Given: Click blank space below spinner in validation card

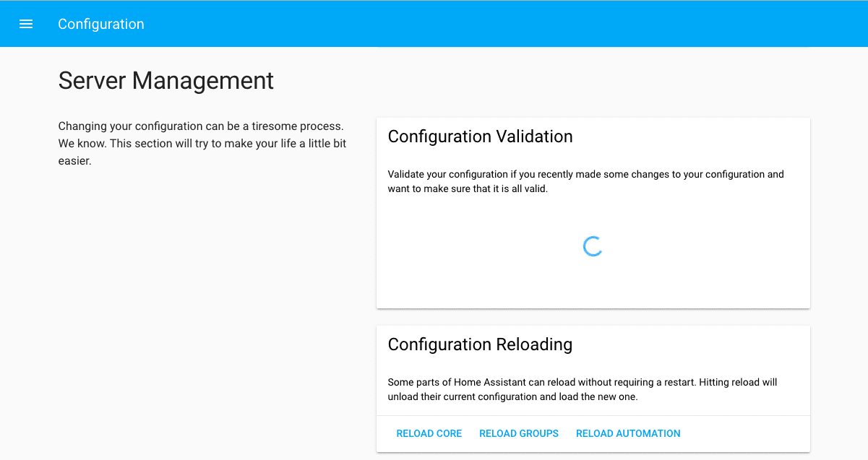Looking at the screenshot, I should [593, 285].
